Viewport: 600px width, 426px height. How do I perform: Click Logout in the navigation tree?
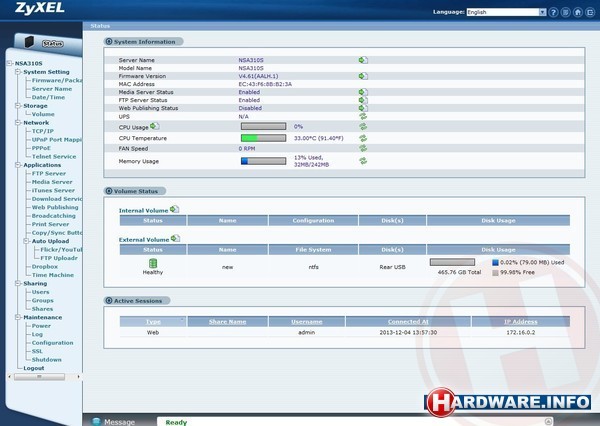pos(34,368)
